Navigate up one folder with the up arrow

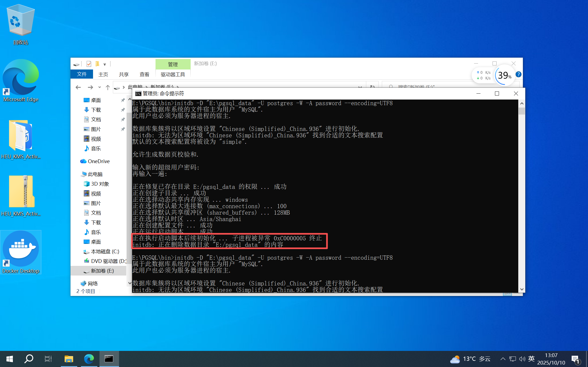coord(108,87)
